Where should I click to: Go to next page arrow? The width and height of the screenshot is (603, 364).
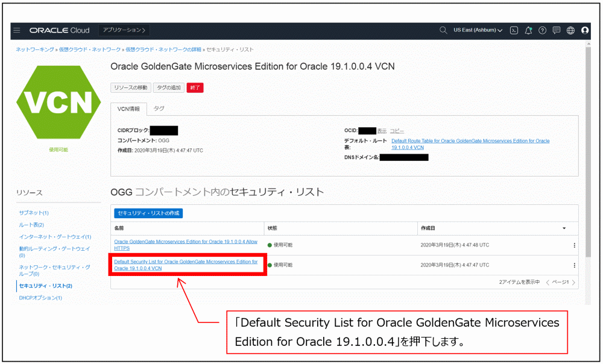573,283
